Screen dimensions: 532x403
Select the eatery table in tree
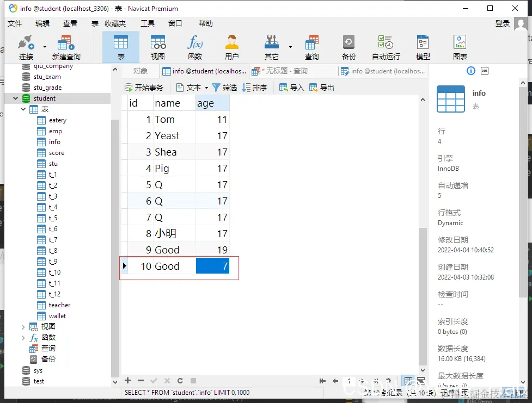coord(57,120)
